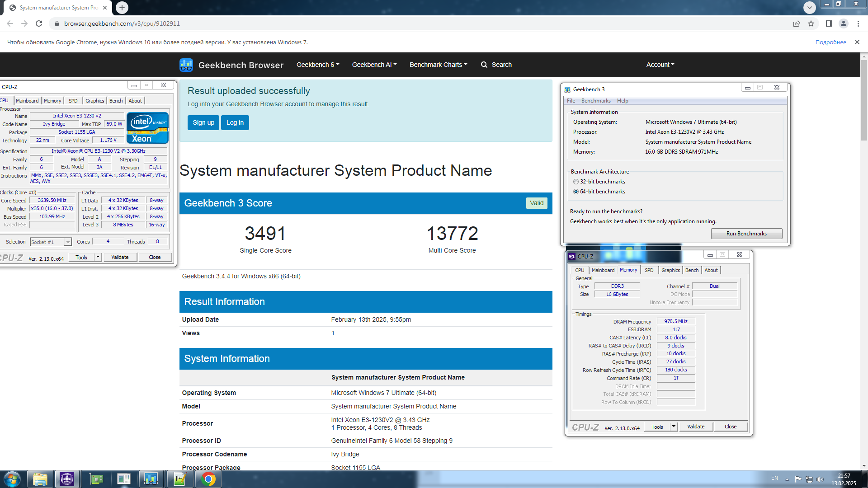
Task: Click the 3491 single-core score value
Action: (x=265, y=234)
